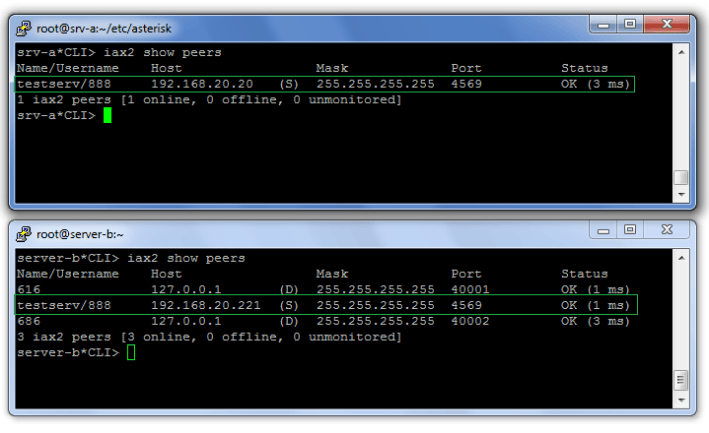709x433 pixels.
Task: Click port 40002 in the server-b window
Action: [x=470, y=321]
